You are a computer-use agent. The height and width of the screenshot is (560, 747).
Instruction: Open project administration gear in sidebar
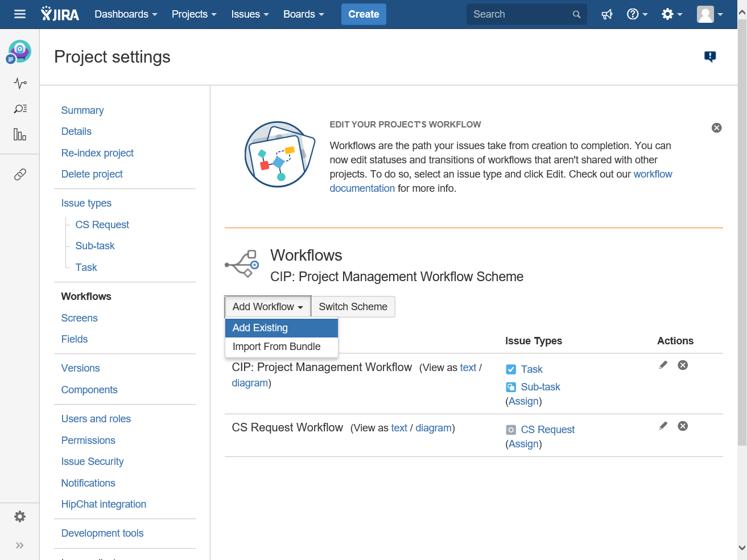[20, 516]
